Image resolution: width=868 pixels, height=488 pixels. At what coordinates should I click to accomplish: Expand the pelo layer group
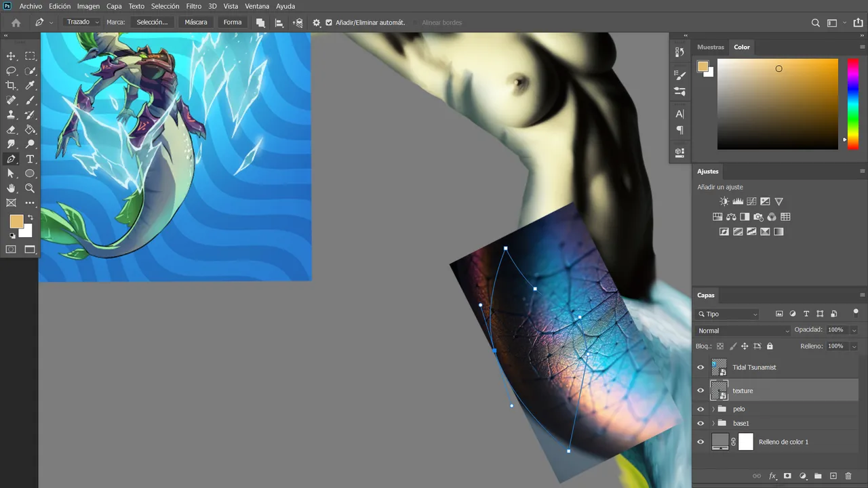tap(713, 409)
